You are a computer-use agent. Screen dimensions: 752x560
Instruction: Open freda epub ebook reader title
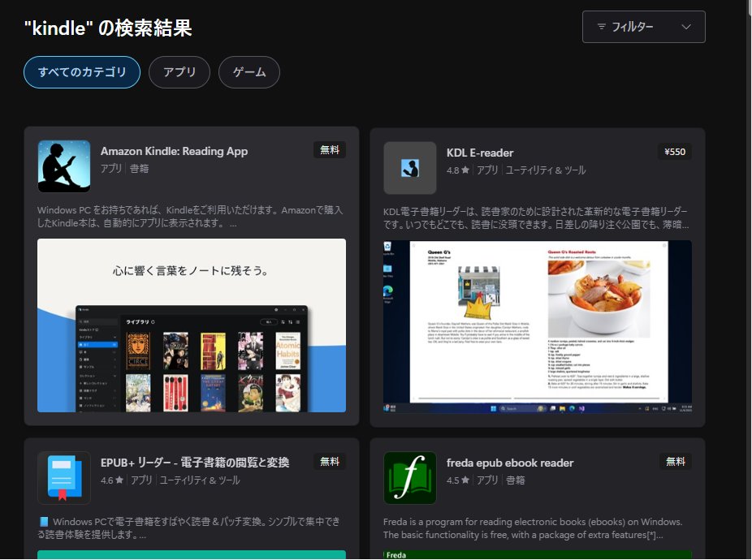[x=510, y=463]
